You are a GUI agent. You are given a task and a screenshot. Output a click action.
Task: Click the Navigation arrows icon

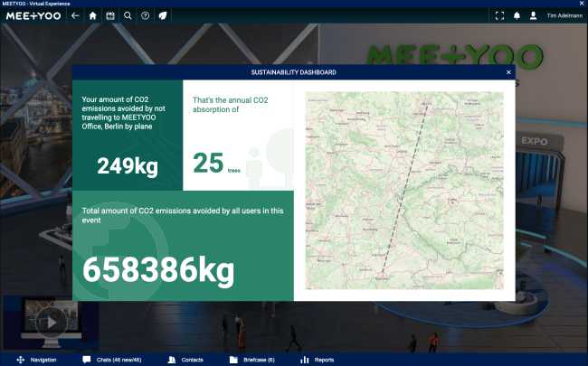(21, 360)
